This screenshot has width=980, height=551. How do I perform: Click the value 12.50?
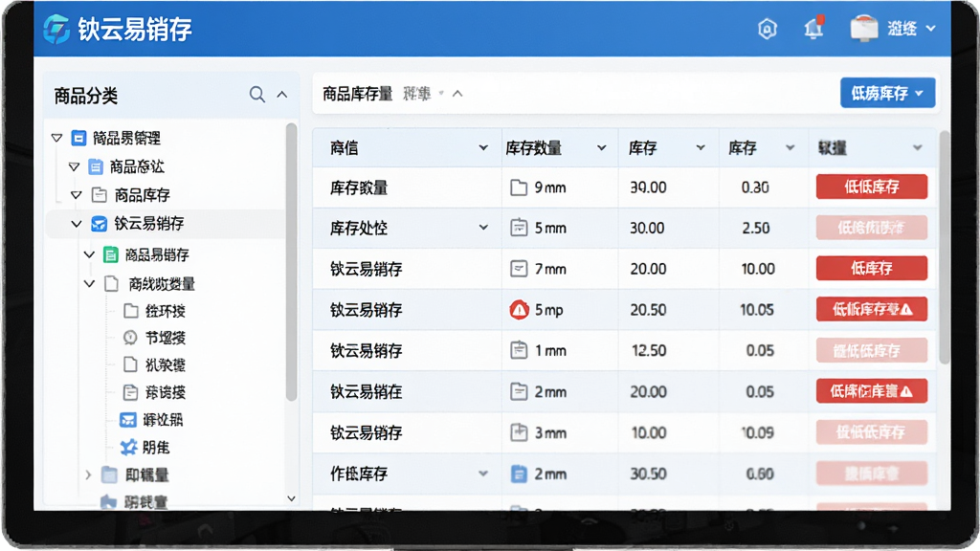pyautogui.click(x=649, y=350)
